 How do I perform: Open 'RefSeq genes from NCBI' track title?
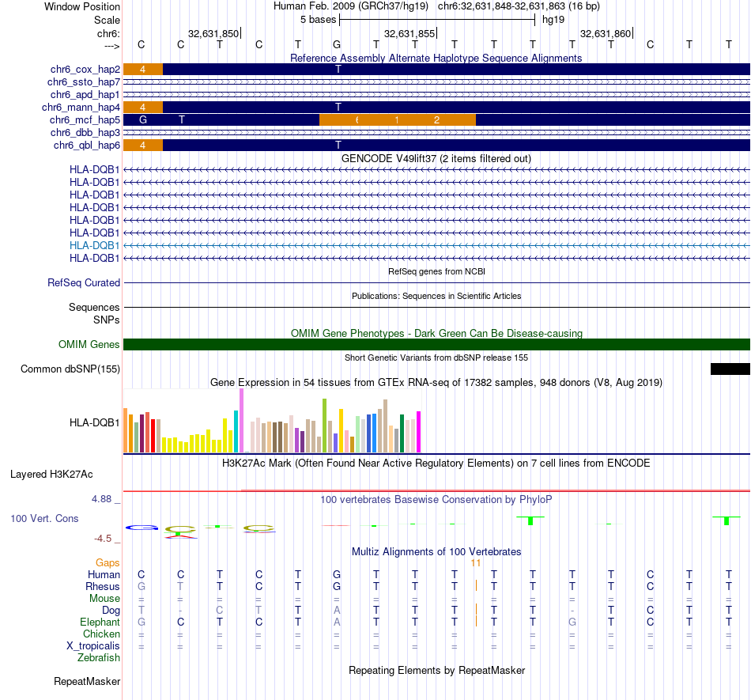click(x=436, y=271)
